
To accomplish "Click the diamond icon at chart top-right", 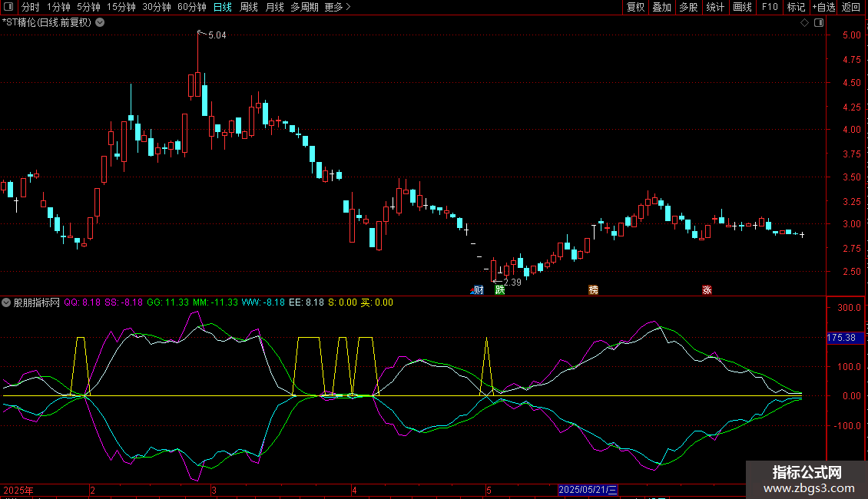I will coord(804,23).
